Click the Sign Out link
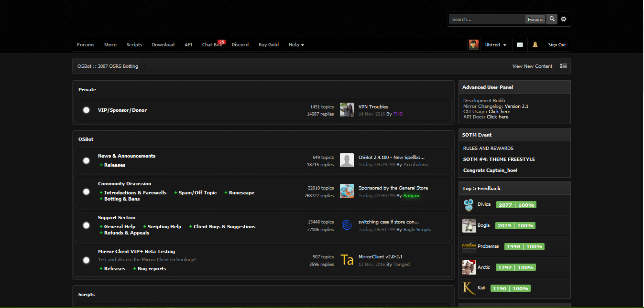The width and height of the screenshot is (644, 308). click(557, 45)
